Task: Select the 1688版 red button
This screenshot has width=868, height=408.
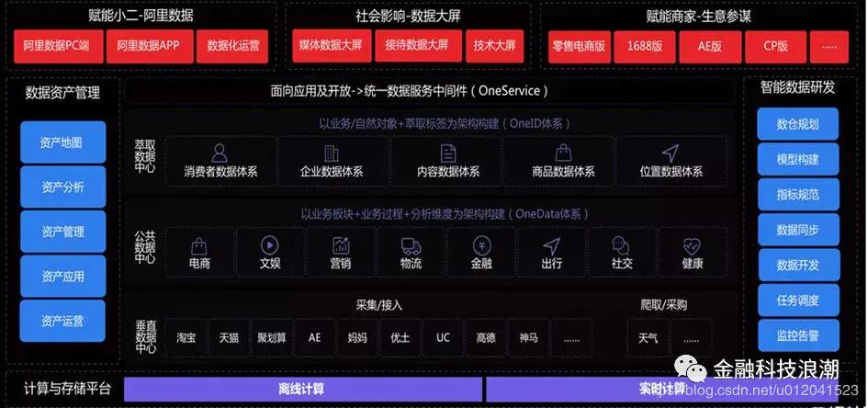Action: tap(645, 47)
